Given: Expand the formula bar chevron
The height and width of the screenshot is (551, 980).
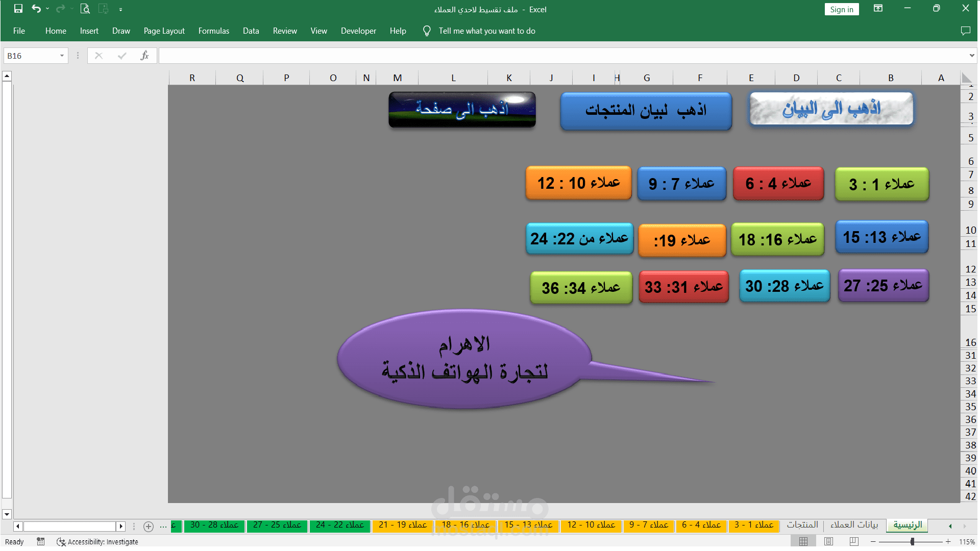Looking at the screenshot, I should point(972,56).
